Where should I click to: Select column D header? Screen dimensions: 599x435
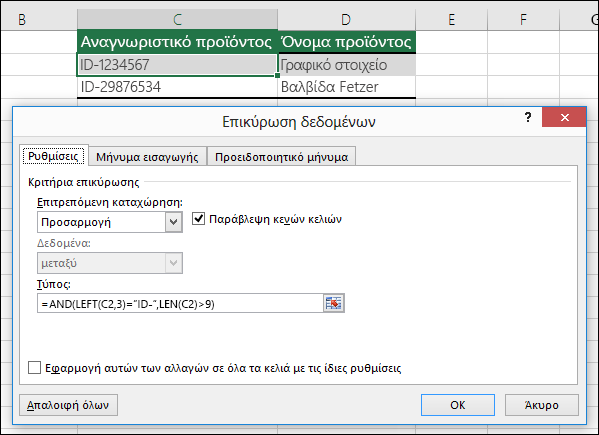346,19
